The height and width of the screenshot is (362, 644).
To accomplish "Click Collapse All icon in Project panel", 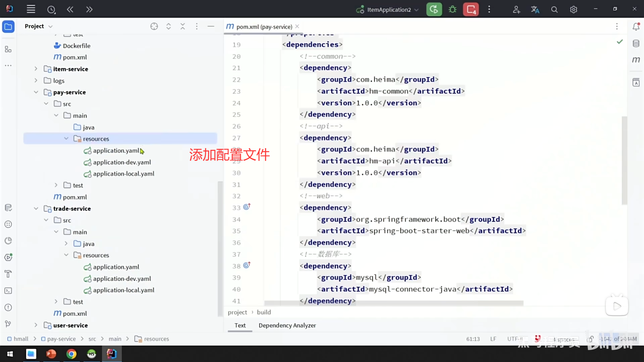I will point(182,26).
